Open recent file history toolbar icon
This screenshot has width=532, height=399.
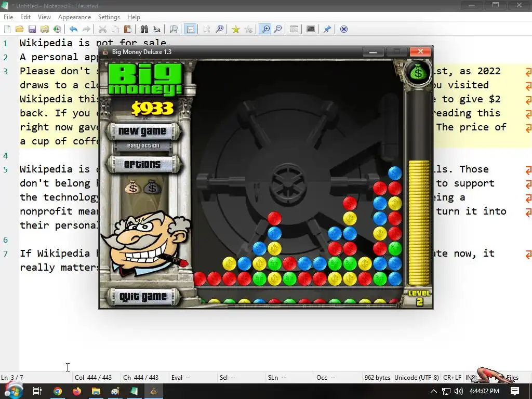(x=57, y=29)
